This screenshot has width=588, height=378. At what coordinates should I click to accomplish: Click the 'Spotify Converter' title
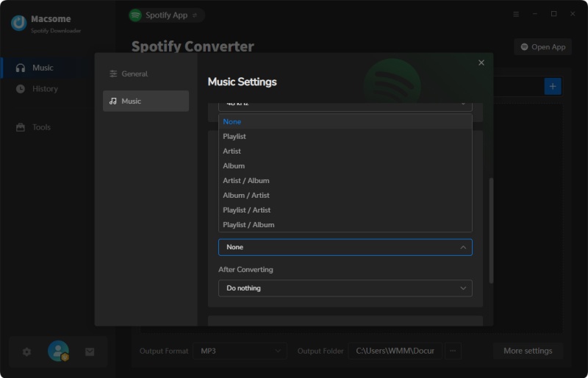pyautogui.click(x=193, y=46)
